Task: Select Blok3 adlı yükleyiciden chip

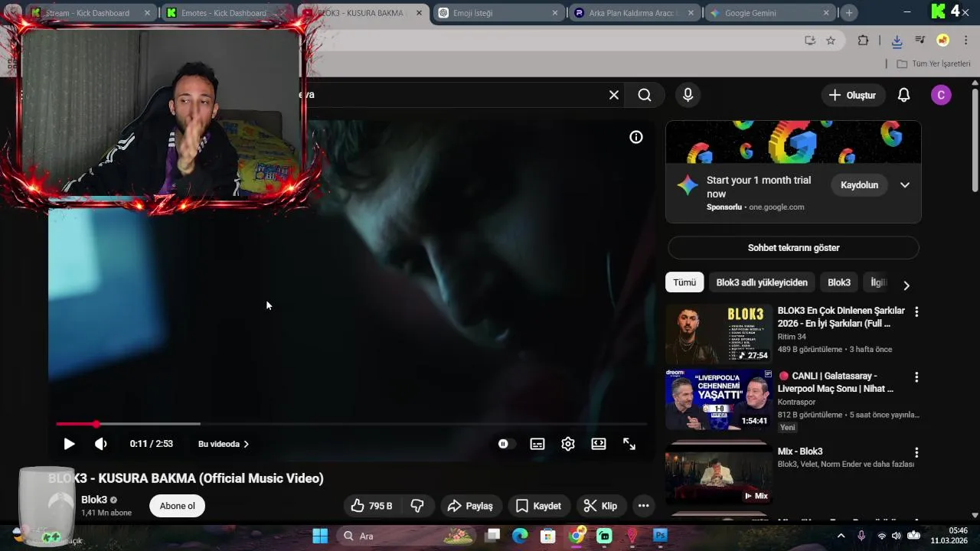Action: click(x=762, y=282)
